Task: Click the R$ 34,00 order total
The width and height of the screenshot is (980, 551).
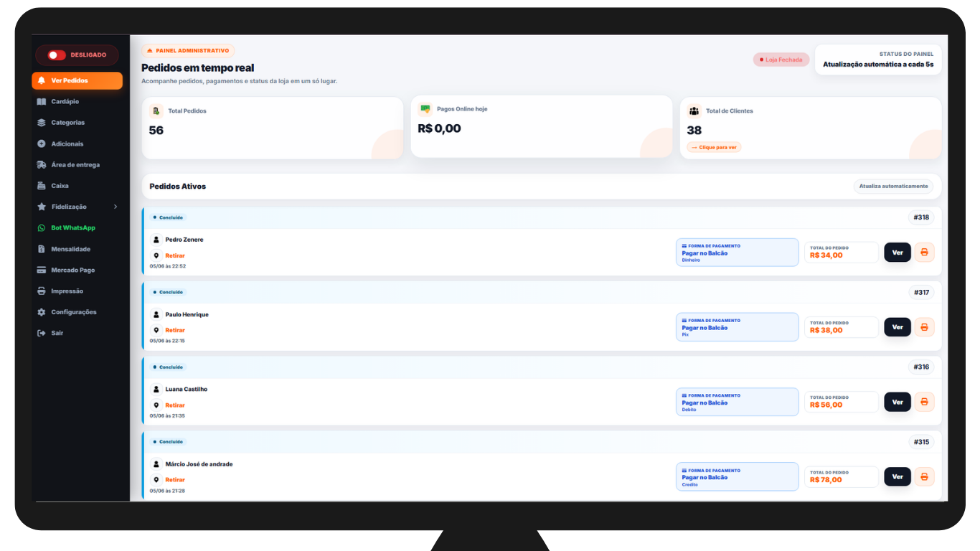Action: point(826,255)
